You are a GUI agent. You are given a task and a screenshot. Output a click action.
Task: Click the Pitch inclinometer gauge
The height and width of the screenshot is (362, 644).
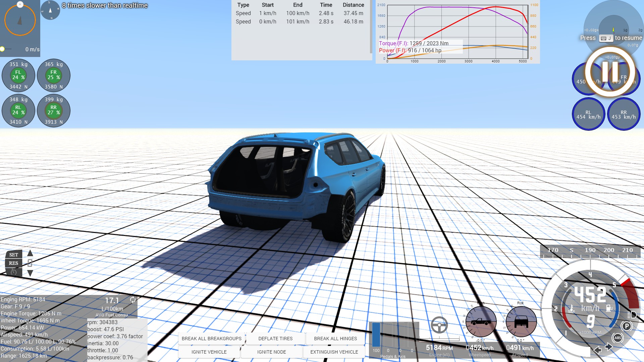coord(481,322)
